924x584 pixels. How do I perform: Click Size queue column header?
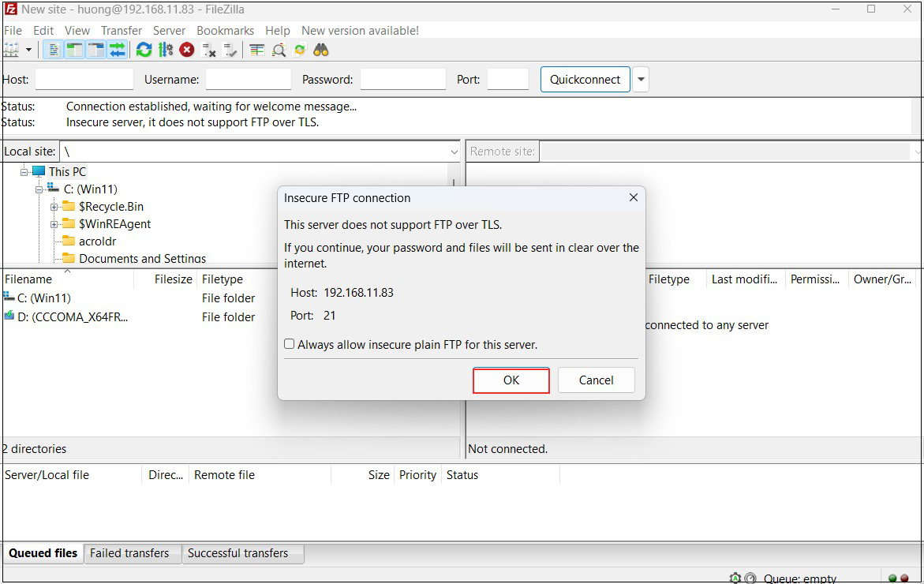click(x=362, y=475)
